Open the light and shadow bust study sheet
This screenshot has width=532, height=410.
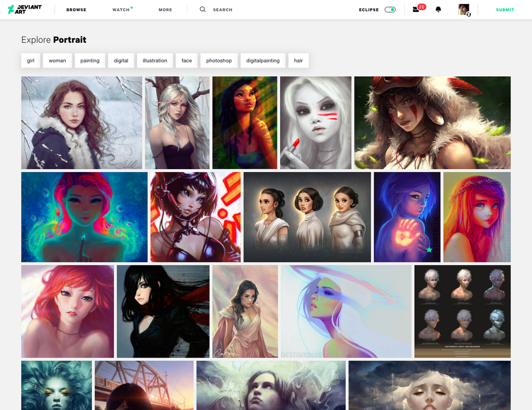point(463,311)
